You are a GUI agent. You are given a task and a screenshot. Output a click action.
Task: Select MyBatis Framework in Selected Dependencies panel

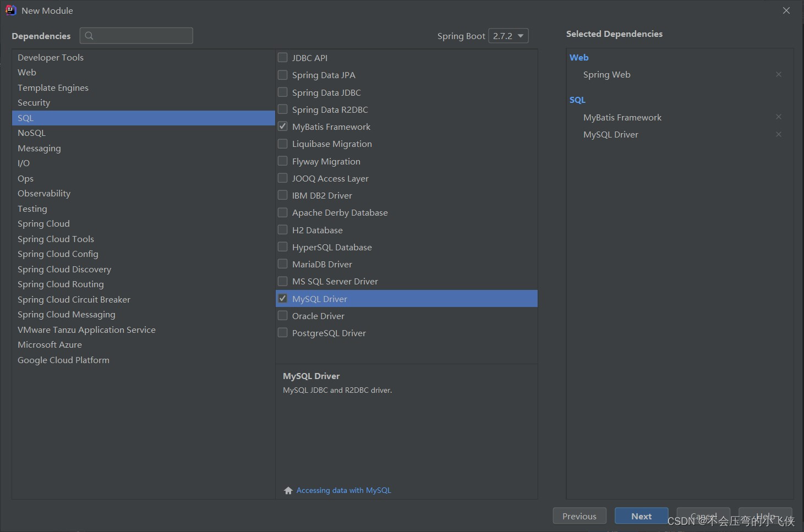(622, 117)
